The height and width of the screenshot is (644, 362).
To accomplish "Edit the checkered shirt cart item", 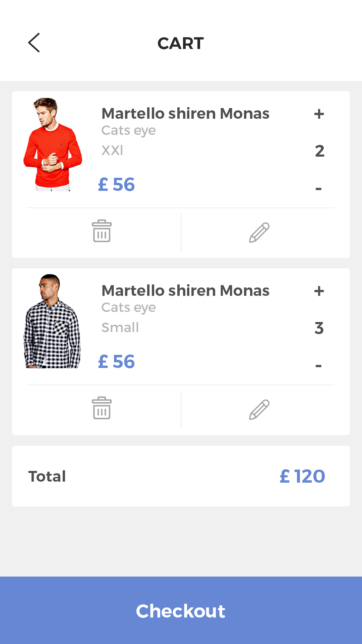I will (x=259, y=409).
